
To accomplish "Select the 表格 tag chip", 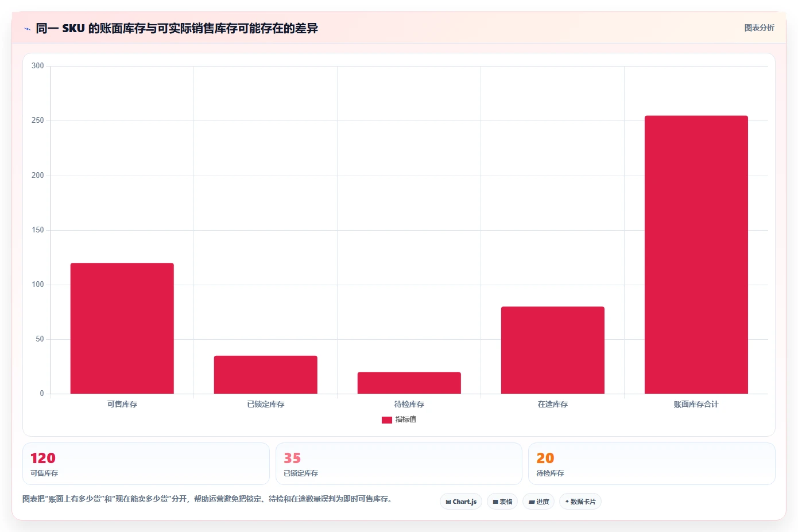I will [502, 502].
